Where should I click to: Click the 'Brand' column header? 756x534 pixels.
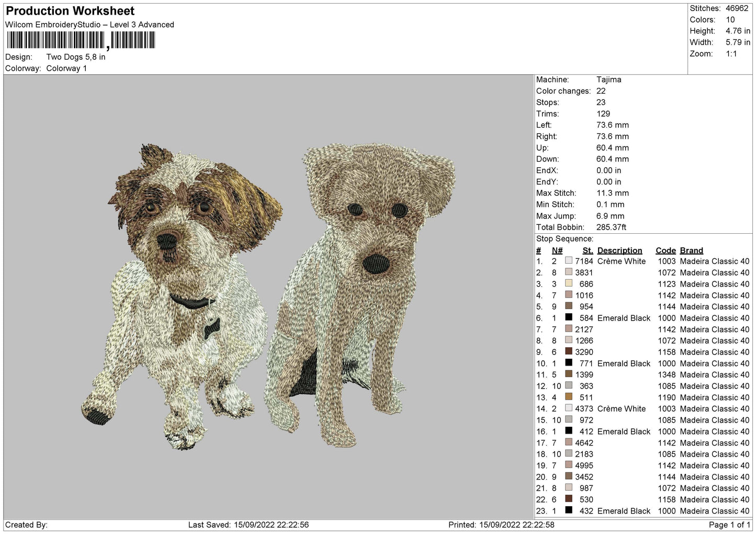click(x=692, y=251)
